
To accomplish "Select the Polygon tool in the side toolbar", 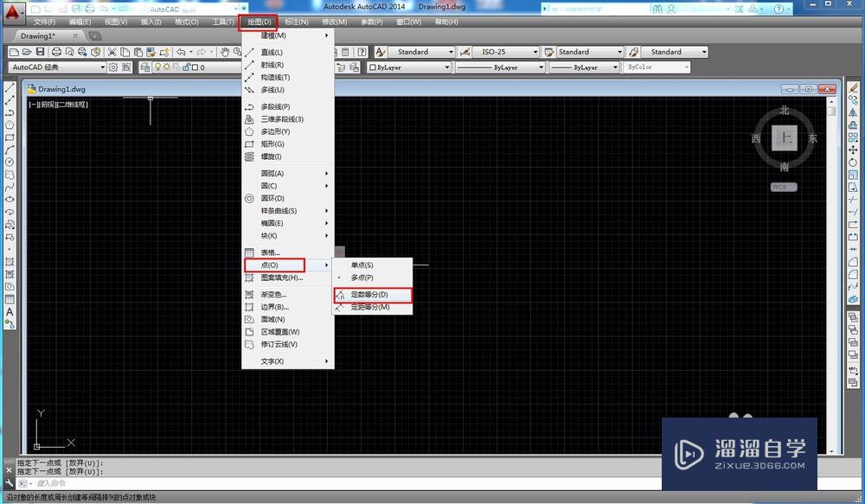I will click(x=10, y=124).
